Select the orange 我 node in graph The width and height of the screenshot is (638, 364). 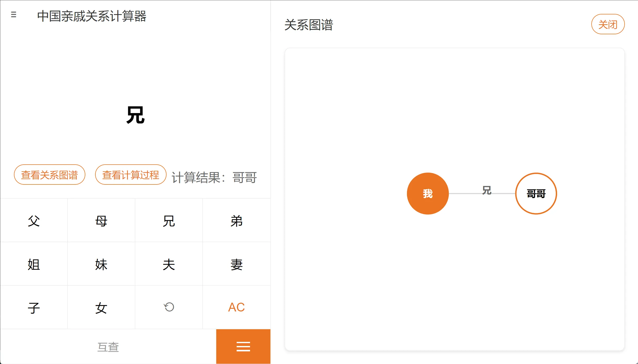[x=428, y=193]
